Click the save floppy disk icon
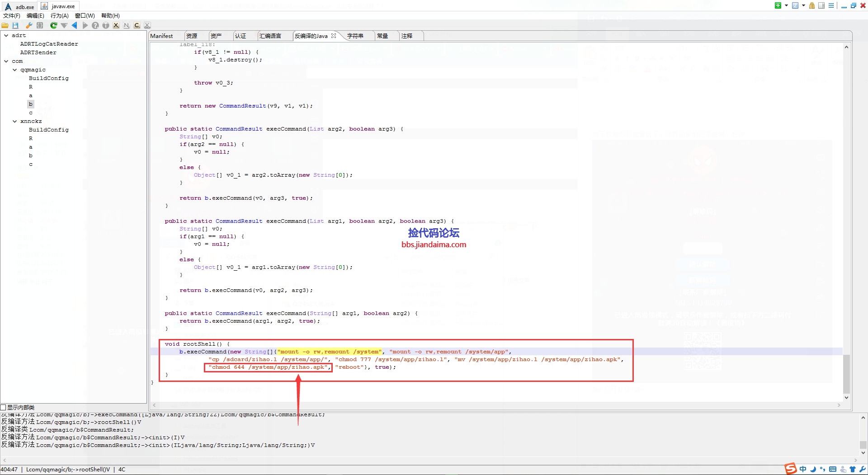This screenshot has width=868, height=475. 15,26
